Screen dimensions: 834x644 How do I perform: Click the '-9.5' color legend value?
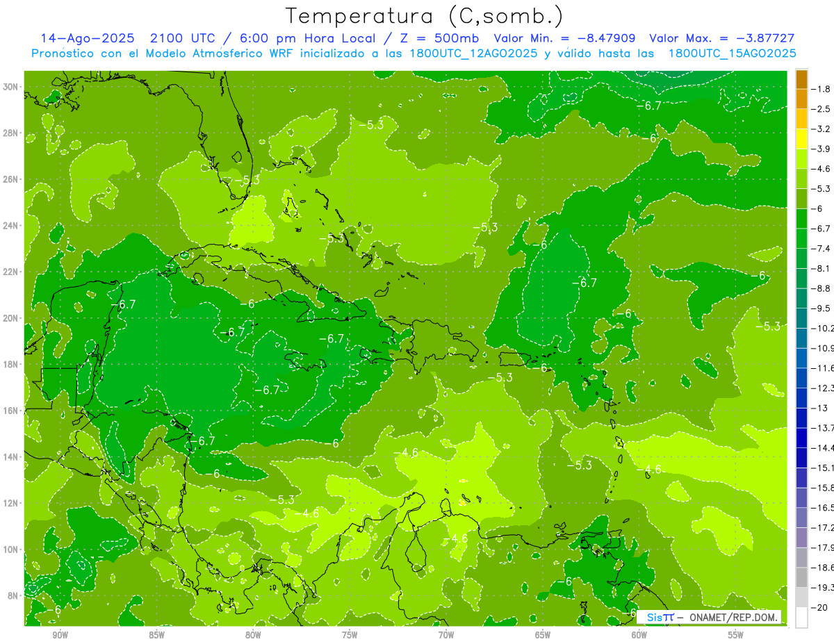pos(822,308)
